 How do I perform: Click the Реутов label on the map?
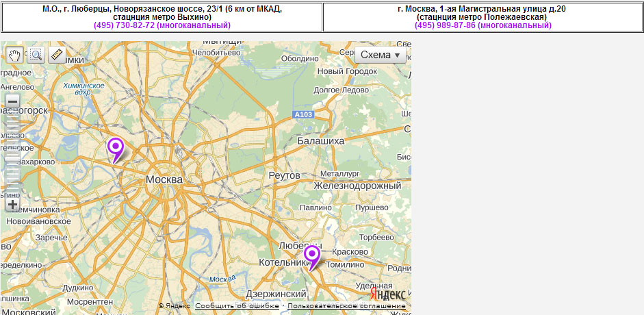[284, 175]
